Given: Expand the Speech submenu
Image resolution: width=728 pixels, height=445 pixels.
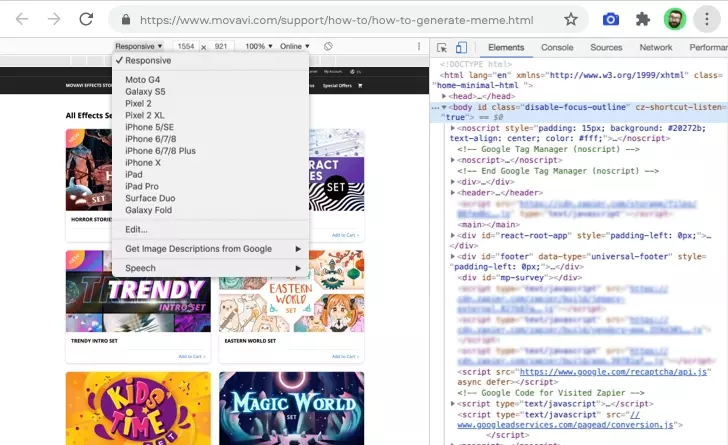Looking at the screenshot, I should pos(210,268).
